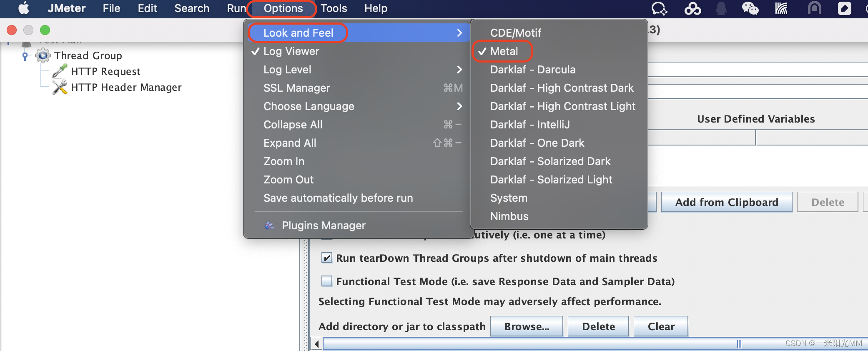Click the notification bell in menu bar
The width and height of the screenshot is (868, 351).
pos(721,8)
